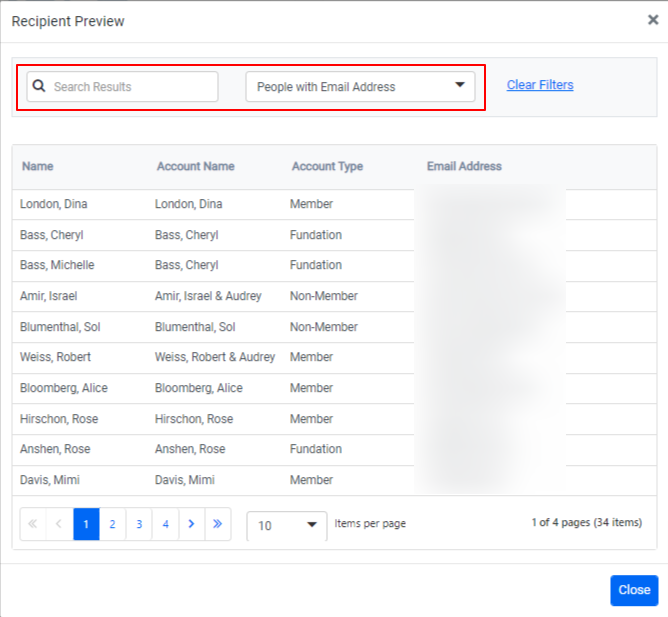Select page 2 in pagination

[x=112, y=524]
